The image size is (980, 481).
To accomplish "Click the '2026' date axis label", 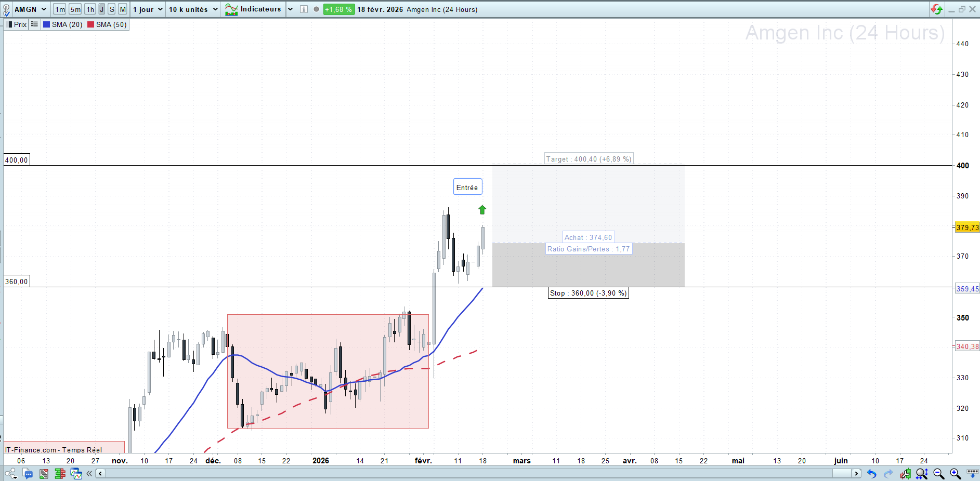I will pyautogui.click(x=321, y=461).
